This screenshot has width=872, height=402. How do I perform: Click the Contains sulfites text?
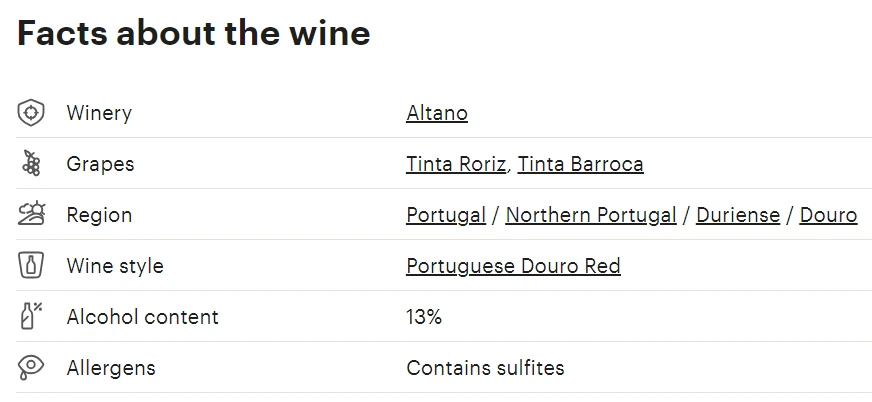485,368
